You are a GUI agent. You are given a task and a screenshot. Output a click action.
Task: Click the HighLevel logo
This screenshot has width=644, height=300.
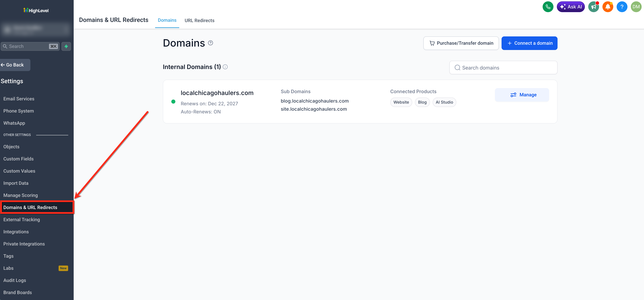pos(36,10)
